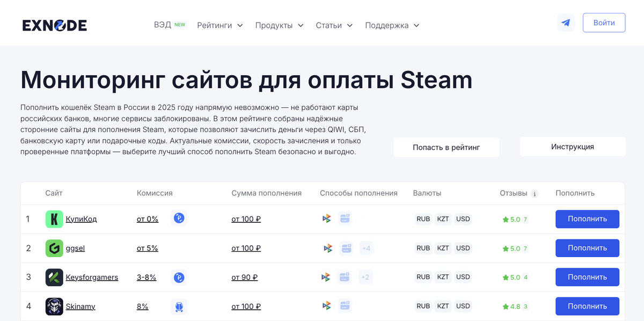Viewport: 644px width, 321px height.
Task: Click the +4 payment methods badge for ggsel
Action: pyautogui.click(x=365, y=248)
